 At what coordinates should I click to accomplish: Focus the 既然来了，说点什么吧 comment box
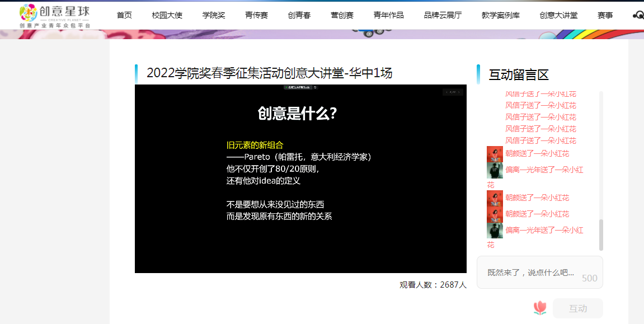(540, 273)
